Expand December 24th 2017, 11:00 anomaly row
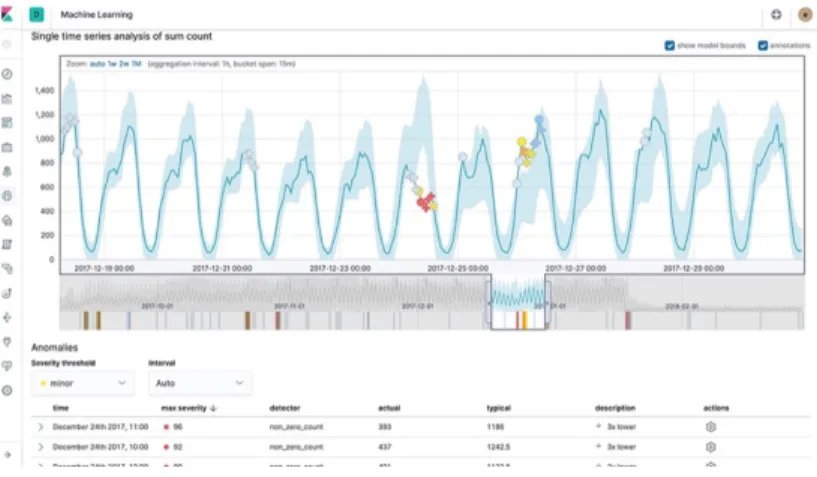817x477 pixels. pyautogui.click(x=41, y=427)
